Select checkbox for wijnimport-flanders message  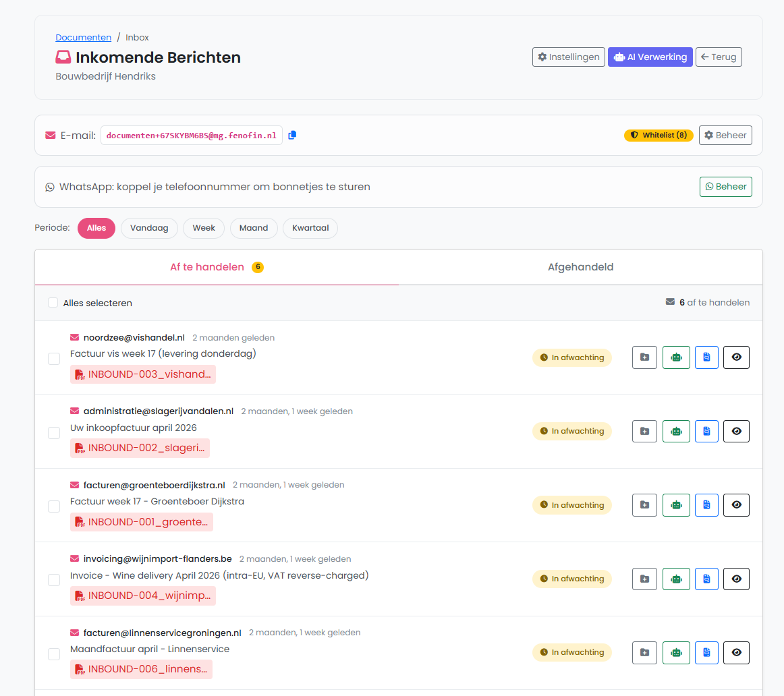[x=54, y=580]
